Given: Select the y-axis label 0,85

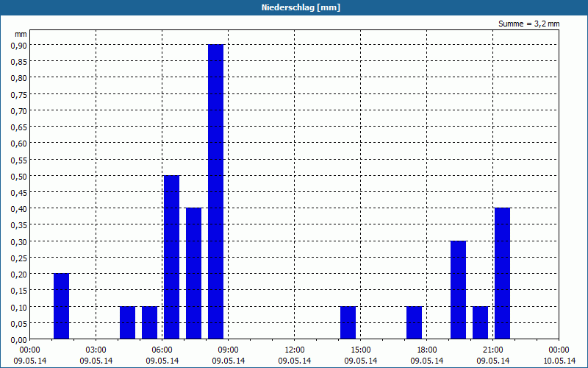Looking at the screenshot, I should coord(19,61).
